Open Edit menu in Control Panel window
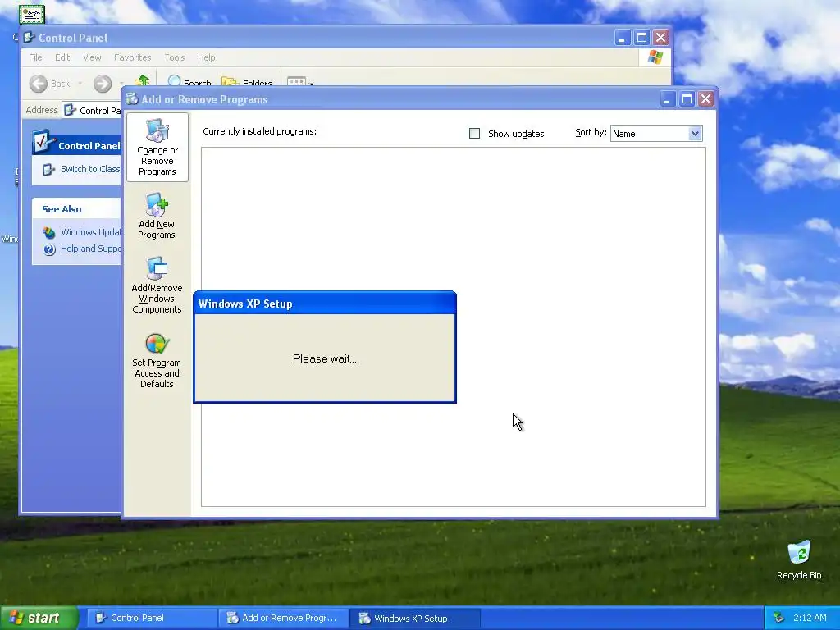Viewport: 840px width, 630px height. coord(62,57)
